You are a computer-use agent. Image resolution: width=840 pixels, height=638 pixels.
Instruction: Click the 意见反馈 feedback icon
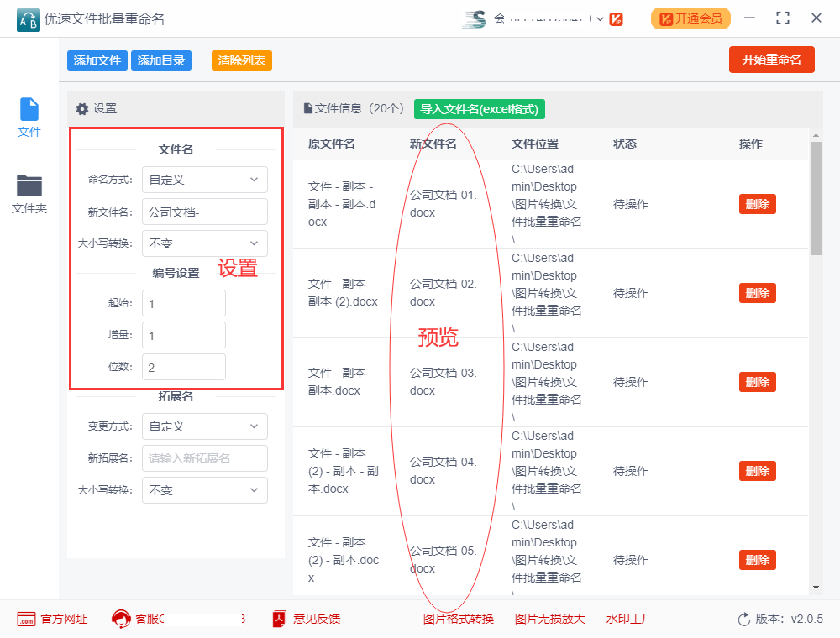click(x=279, y=619)
